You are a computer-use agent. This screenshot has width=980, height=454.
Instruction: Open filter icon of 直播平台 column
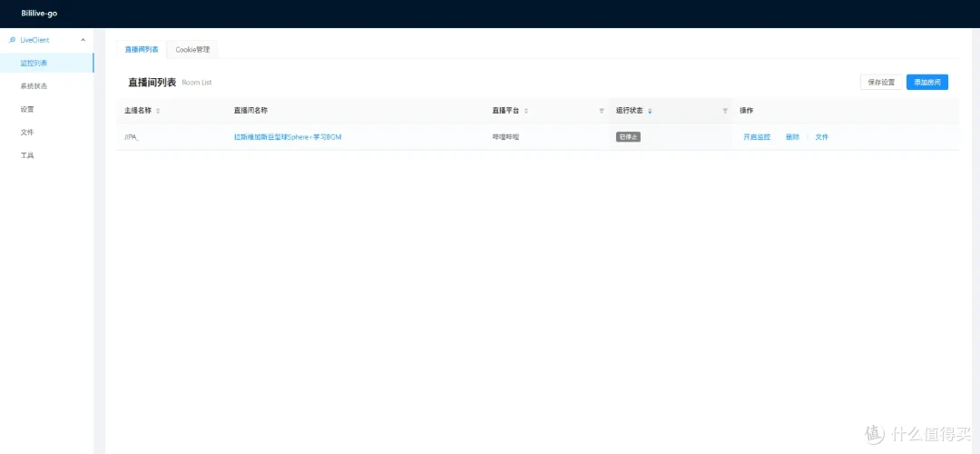pyautogui.click(x=602, y=112)
